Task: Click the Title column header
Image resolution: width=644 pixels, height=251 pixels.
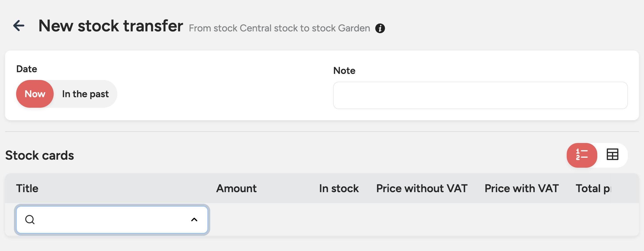Action: 27,189
